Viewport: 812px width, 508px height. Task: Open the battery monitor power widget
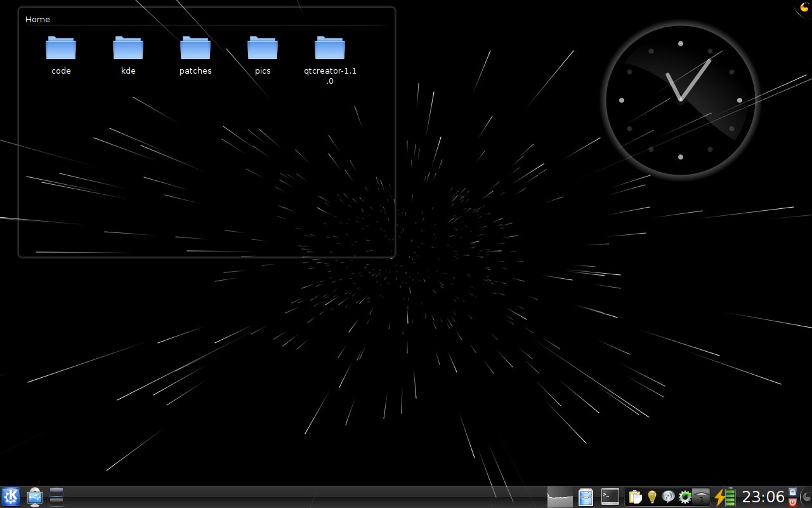724,497
